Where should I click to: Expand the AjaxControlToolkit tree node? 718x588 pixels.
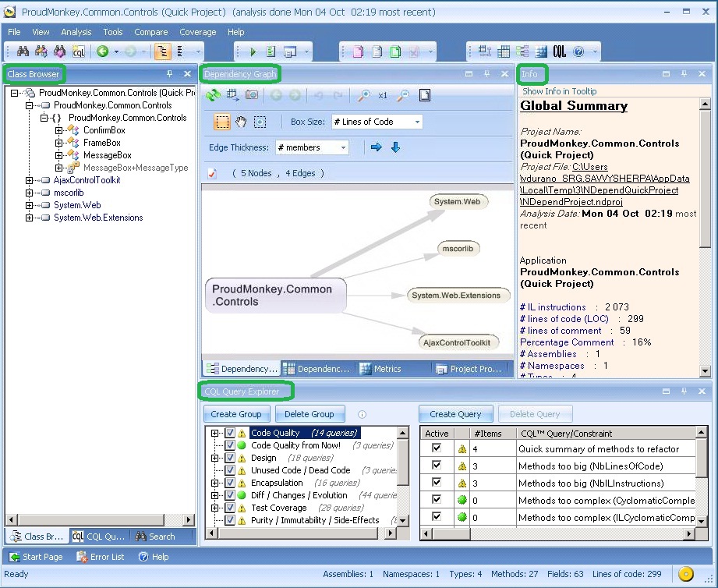(x=30, y=180)
